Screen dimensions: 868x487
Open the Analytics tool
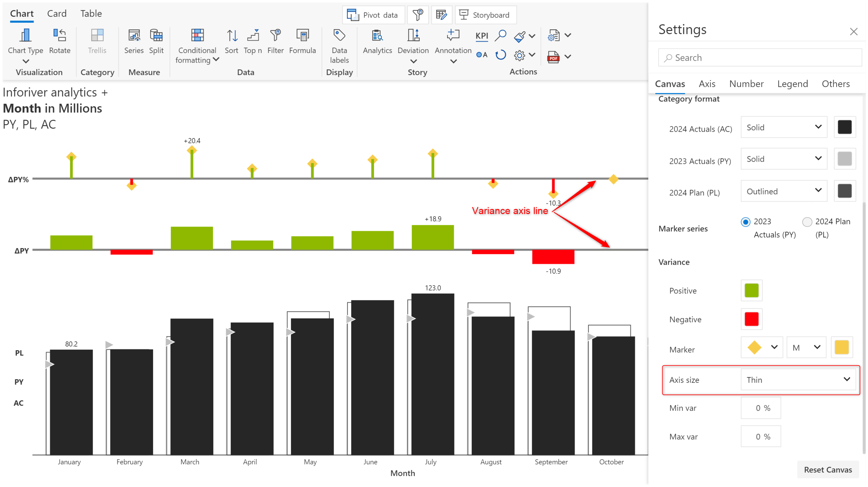click(377, 41)
